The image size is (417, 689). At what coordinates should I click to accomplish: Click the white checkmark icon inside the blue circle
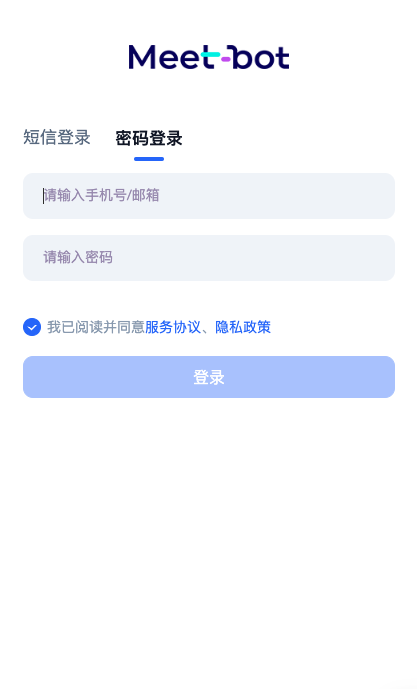click(x=32, y=327)
